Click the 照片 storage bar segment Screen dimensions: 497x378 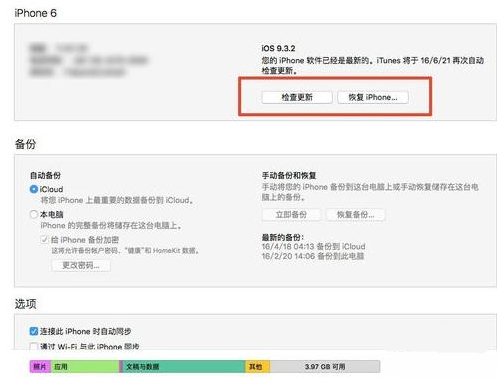pos(40,367)
